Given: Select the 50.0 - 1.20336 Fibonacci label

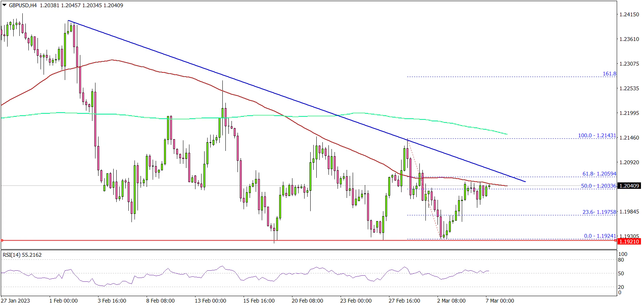Looking at the screenshot, I should tap(599, 186).
